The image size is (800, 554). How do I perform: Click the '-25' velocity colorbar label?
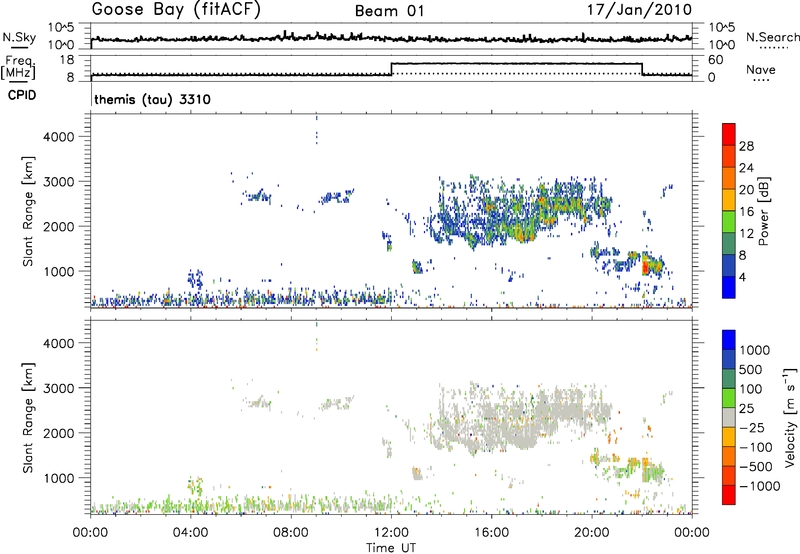click(x=752, y=428)
